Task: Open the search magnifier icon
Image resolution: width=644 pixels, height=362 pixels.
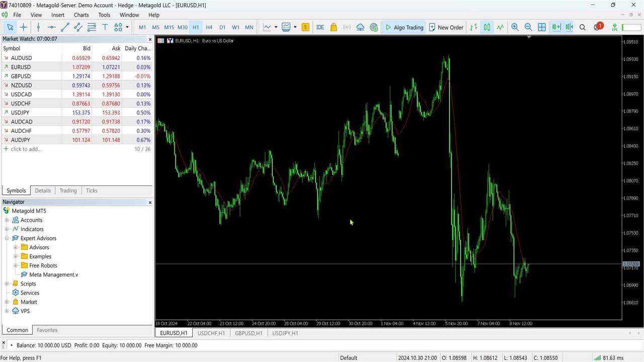Action: [x=582, y=27]
